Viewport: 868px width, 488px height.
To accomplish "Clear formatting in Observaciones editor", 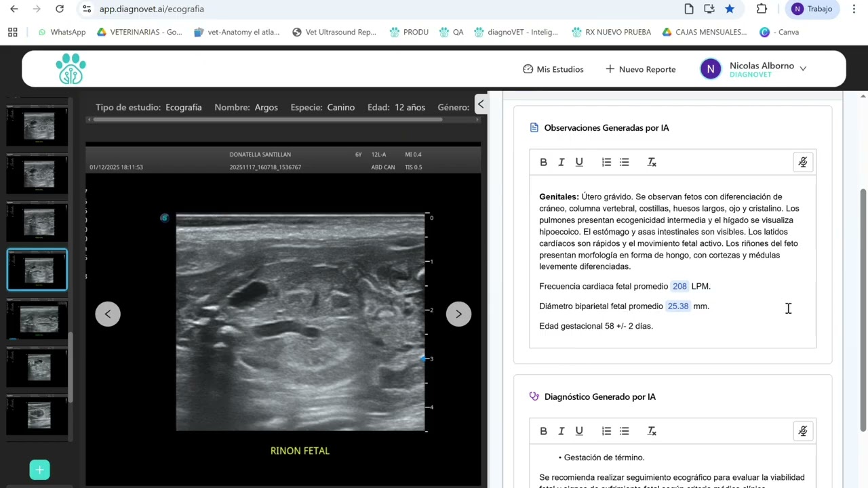I will pyautogui.click(x=652, y=162).
